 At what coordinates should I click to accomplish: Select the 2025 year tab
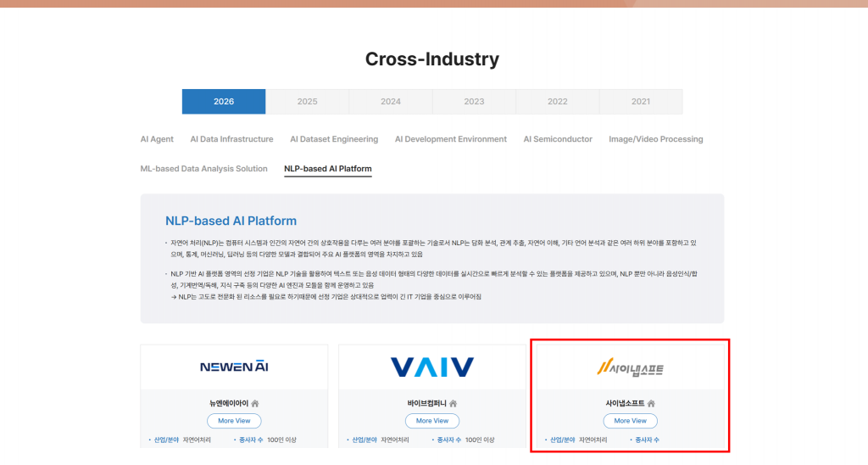pos(307,102)
